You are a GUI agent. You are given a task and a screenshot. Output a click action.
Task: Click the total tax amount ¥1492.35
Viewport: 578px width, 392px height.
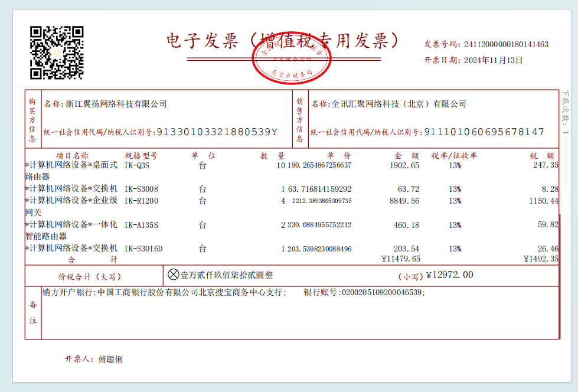click(x=540, y=259)
